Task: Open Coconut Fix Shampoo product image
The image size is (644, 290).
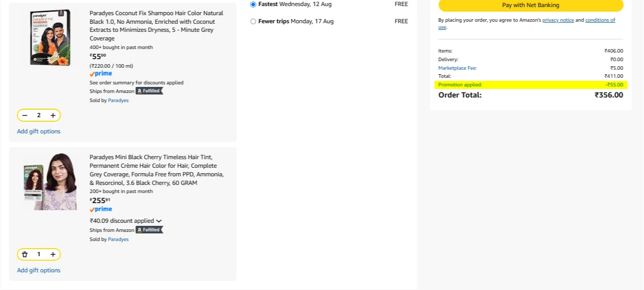Action: pos(50,37)
